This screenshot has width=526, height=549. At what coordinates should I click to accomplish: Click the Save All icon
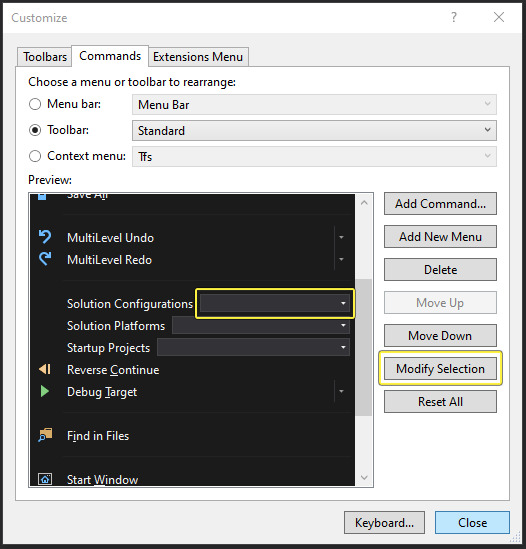click(42, 196)
